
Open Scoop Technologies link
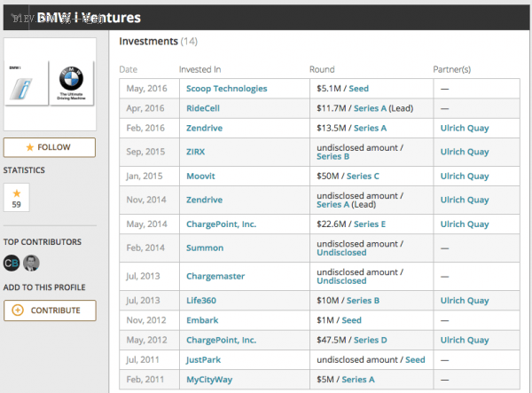pyautogui.click(x=227, y=89)
